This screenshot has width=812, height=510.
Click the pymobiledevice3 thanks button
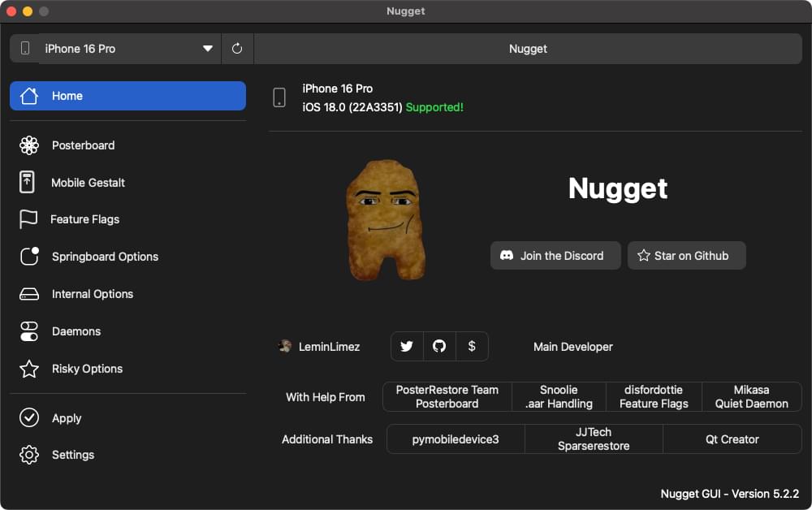point(456,439)
